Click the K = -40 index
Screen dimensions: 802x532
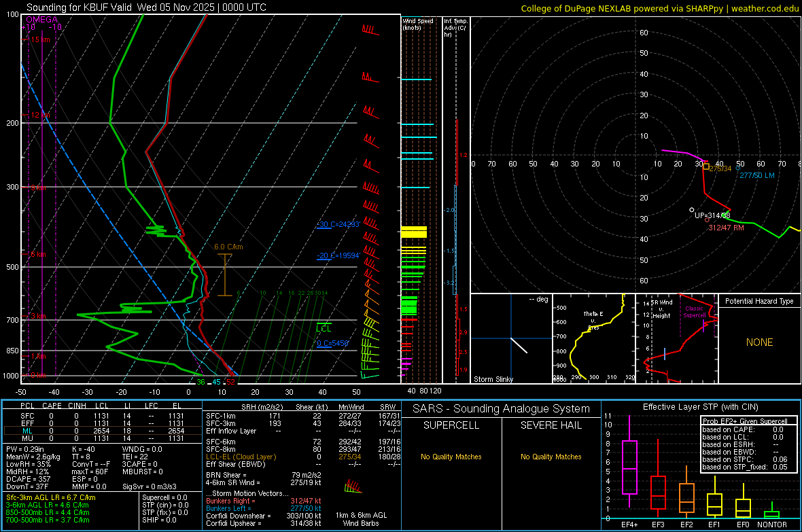coord(84,449)
